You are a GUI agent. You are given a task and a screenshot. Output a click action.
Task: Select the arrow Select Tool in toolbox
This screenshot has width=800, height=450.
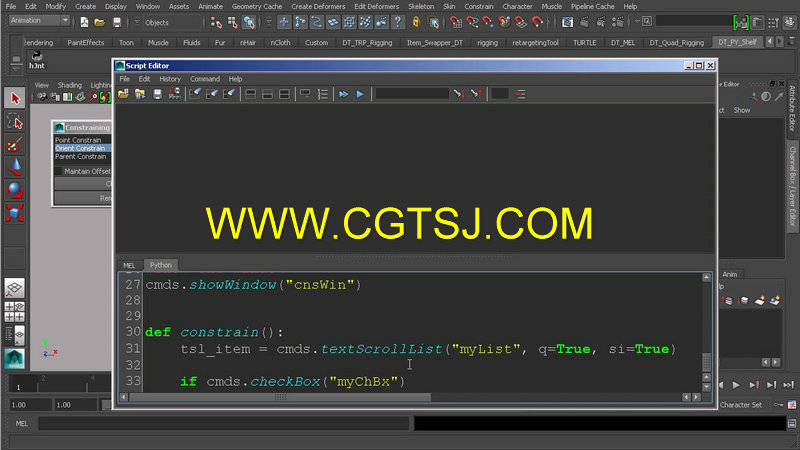15,98
